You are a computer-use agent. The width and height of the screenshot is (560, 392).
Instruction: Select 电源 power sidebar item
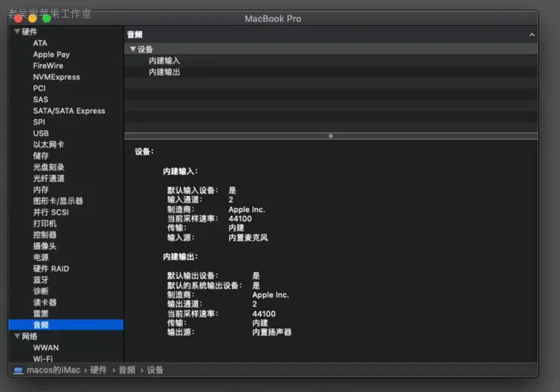pyautogui.click(x=40, y=258)
